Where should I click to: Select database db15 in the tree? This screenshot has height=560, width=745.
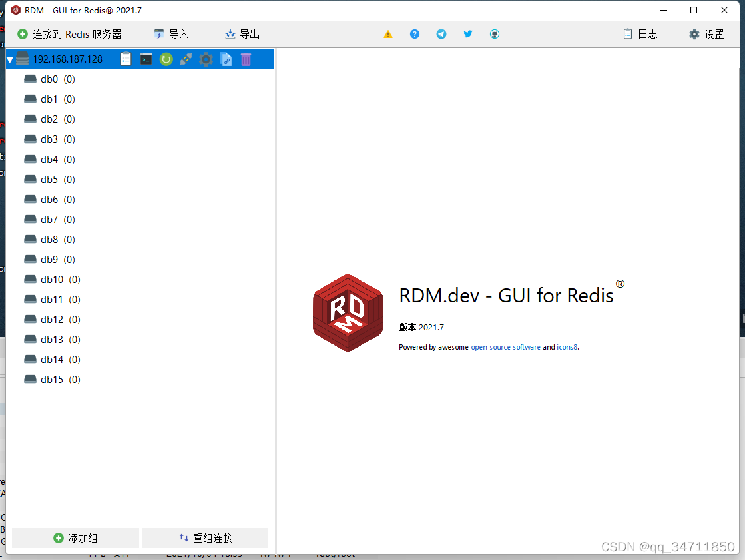click(51, 379)
